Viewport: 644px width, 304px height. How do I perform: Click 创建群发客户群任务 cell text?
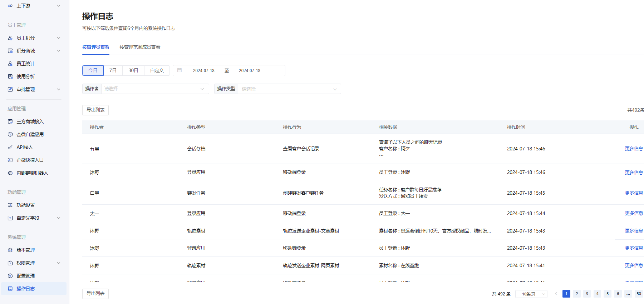pos(303,193)
